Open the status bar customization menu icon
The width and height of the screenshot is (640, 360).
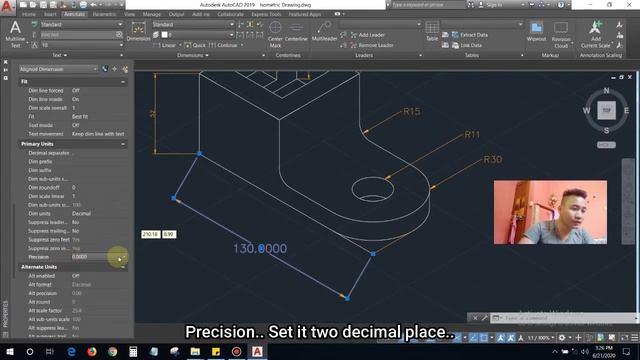[635, 338]
